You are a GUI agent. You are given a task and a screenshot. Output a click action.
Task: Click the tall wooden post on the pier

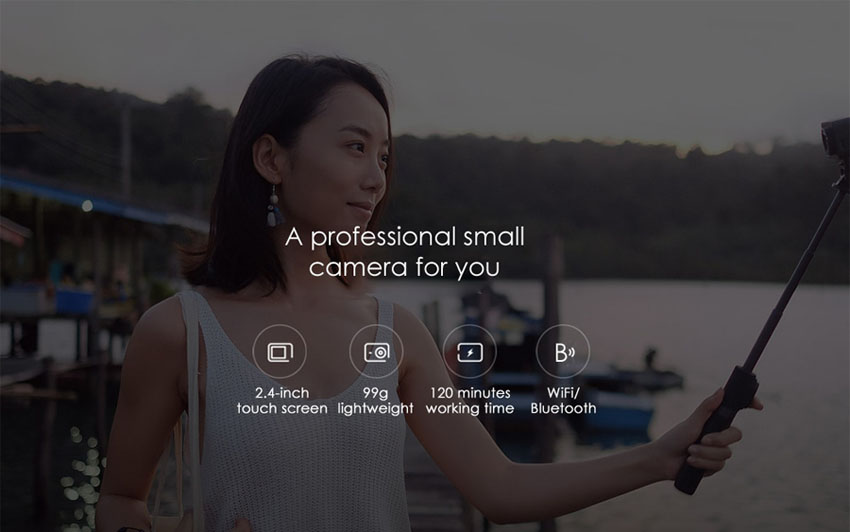click(553, 290)
